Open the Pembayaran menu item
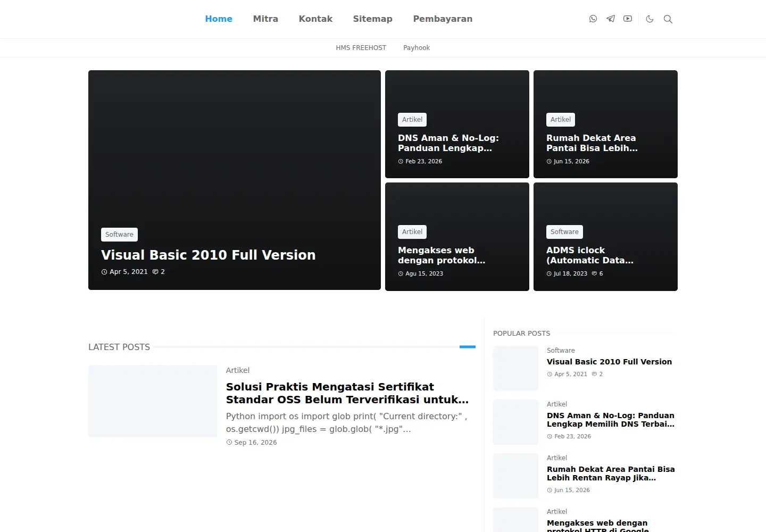Viewport: 766px width, 532px height. click(x=443, y=19)
